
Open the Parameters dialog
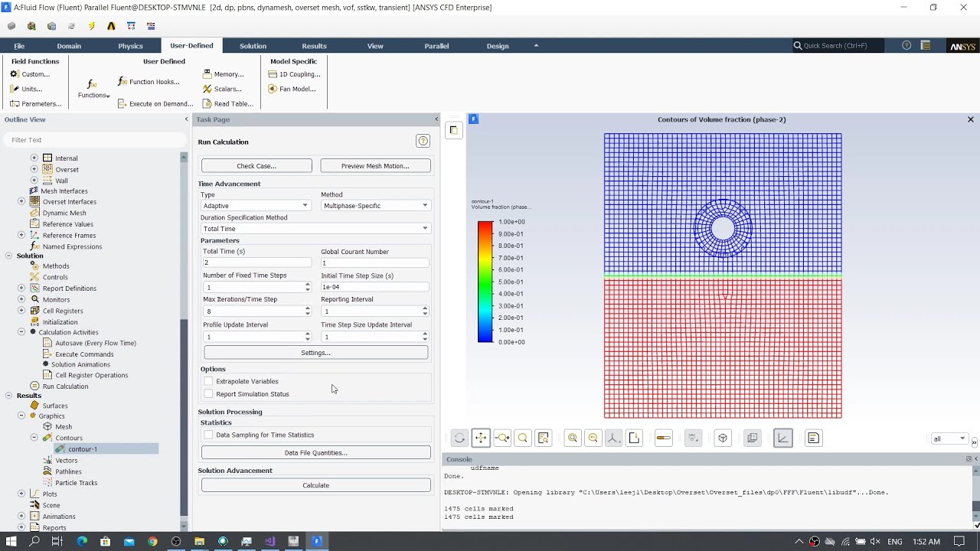[35, 103]
